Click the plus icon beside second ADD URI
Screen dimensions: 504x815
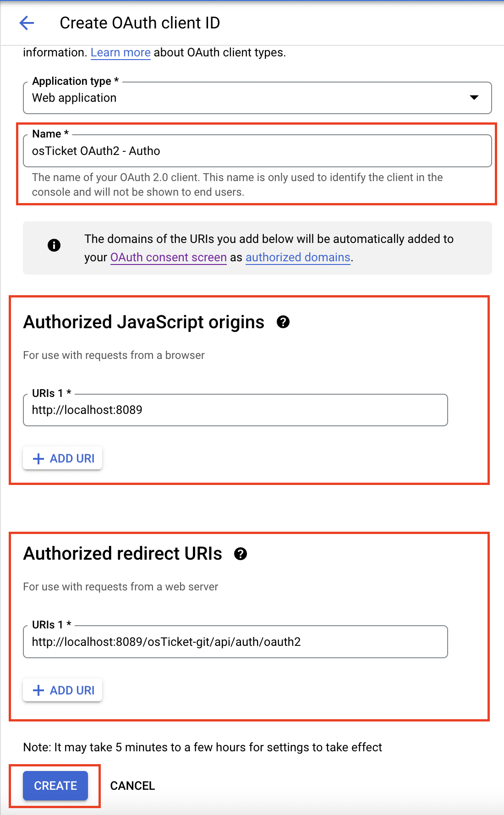tap(38, 690)
